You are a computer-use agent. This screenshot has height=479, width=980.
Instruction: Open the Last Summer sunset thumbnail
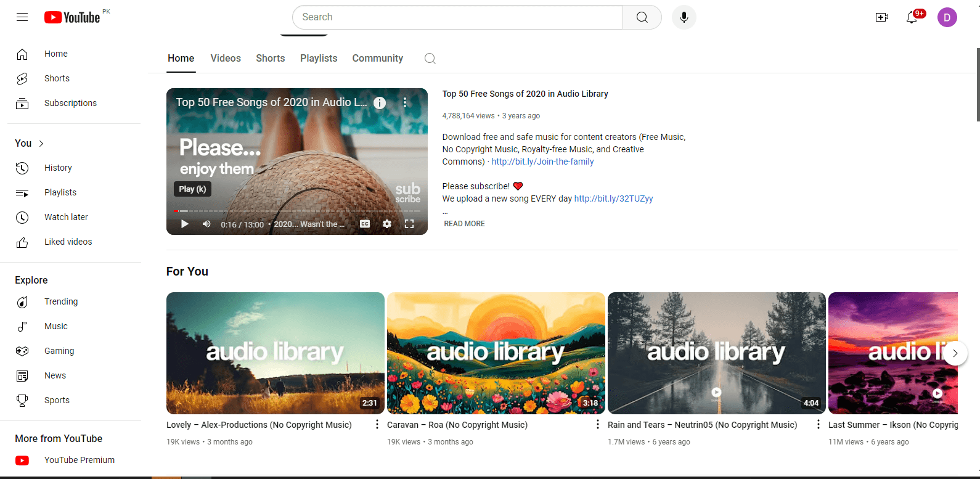tap(893, 353)
